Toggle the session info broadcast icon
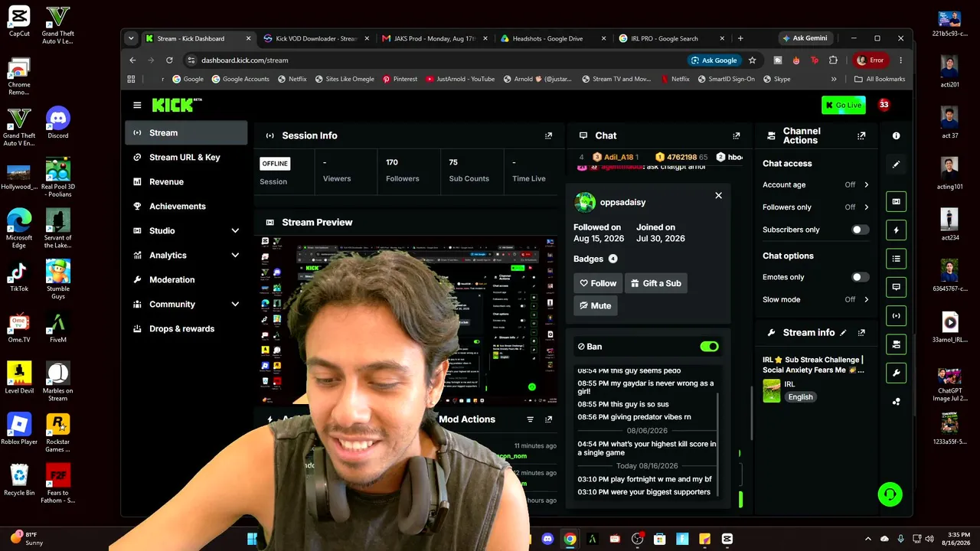 click(x=896, y=315)
